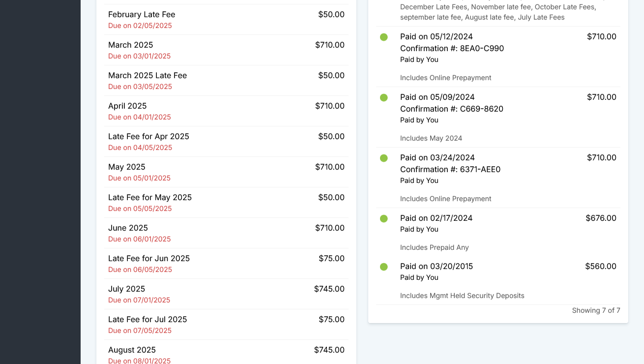The height and width of the screenshot is (364, 644).
Task: Click green status dot for 03/20/2015 payment
Action: click(x=384, y=267)
